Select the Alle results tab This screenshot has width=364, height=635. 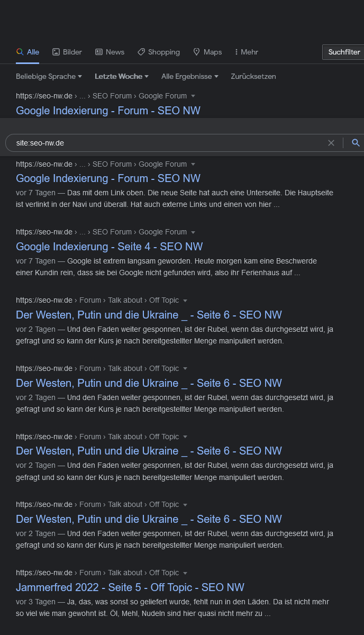coord(28,52)
